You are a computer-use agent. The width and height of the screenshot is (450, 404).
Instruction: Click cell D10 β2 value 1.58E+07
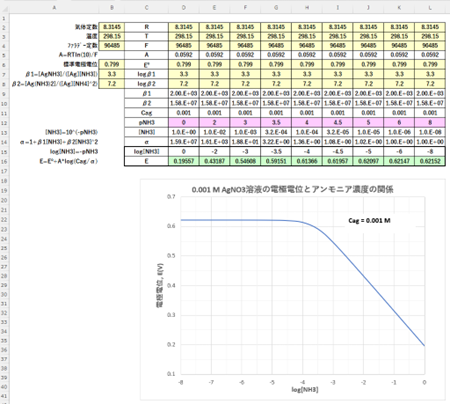184,103
